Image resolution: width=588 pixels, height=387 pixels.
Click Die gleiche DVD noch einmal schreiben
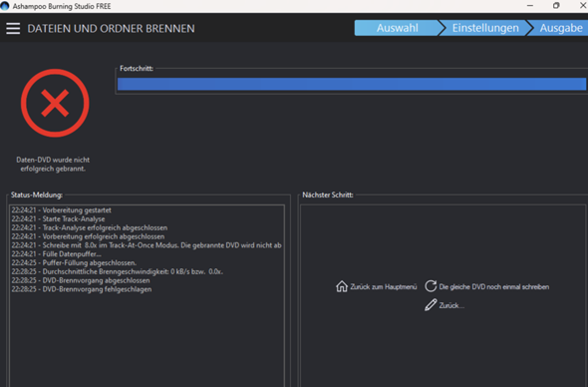coord(494,287)
